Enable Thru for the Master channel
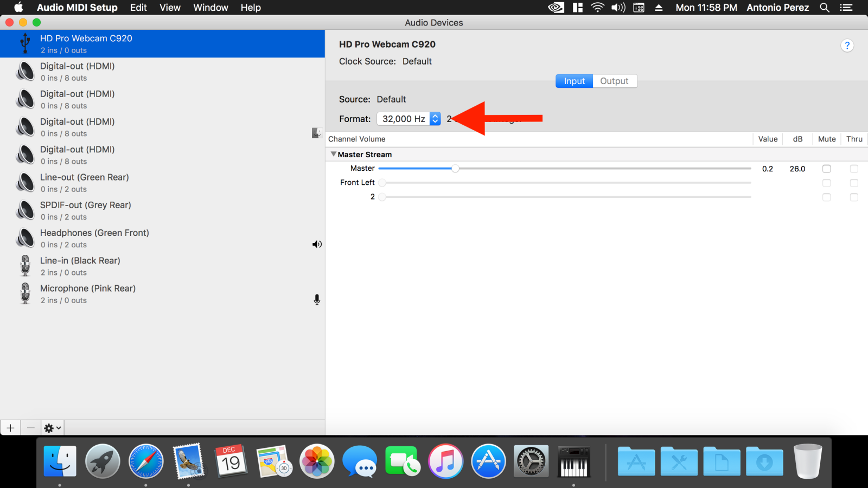The height and width of the screenshot is (488, 868). [x=854, y=169]
